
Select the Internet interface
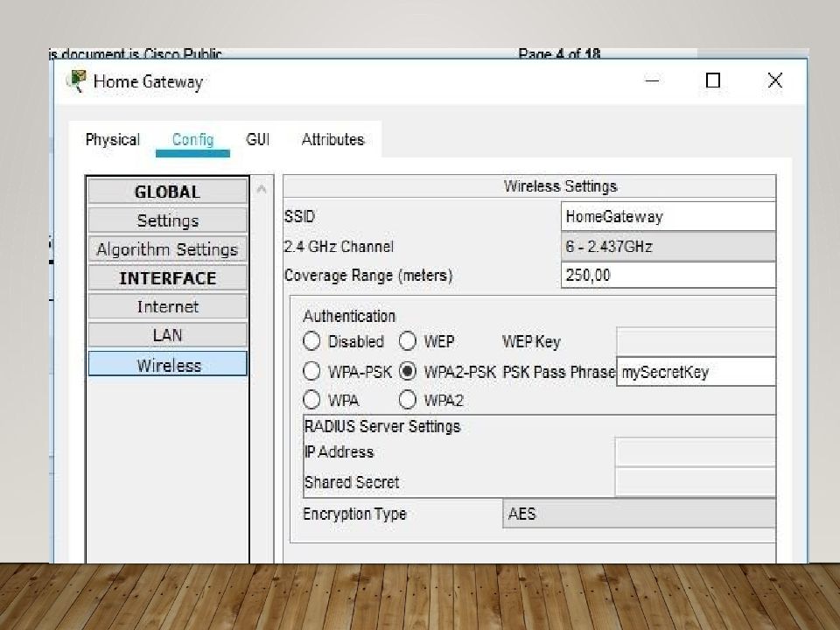(x=167, y=307)
